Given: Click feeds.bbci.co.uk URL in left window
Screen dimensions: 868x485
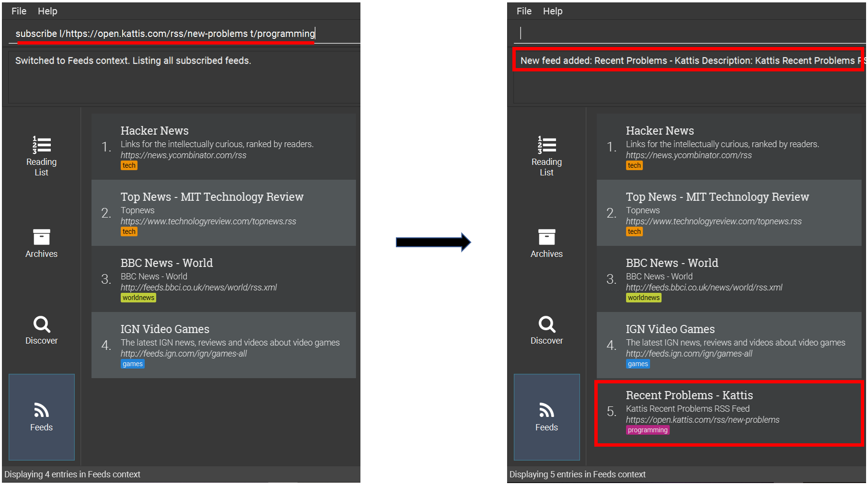Looking at the screenshot, I should [199, 287].
